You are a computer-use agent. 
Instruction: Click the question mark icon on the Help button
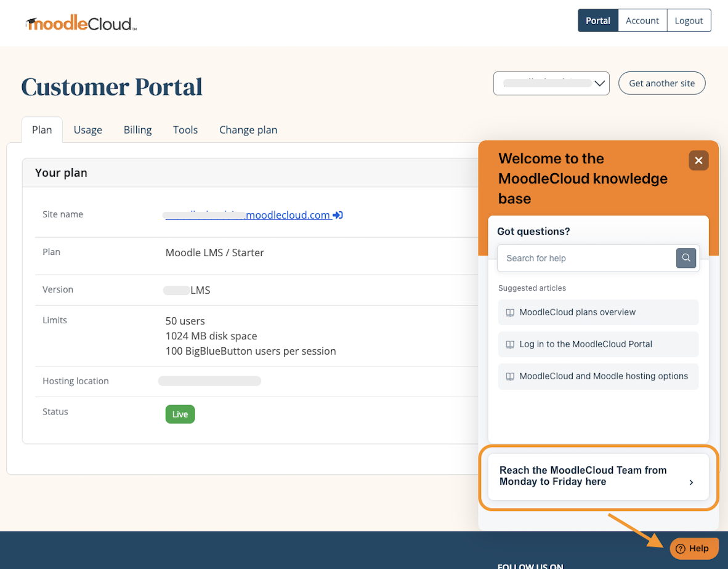[680, 548]
